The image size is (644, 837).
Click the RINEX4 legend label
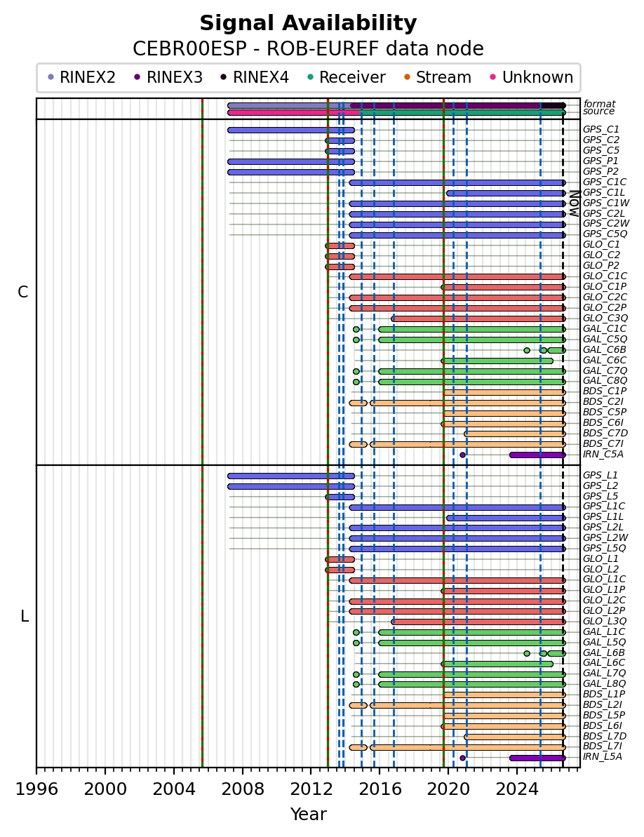tap(261, 77)
